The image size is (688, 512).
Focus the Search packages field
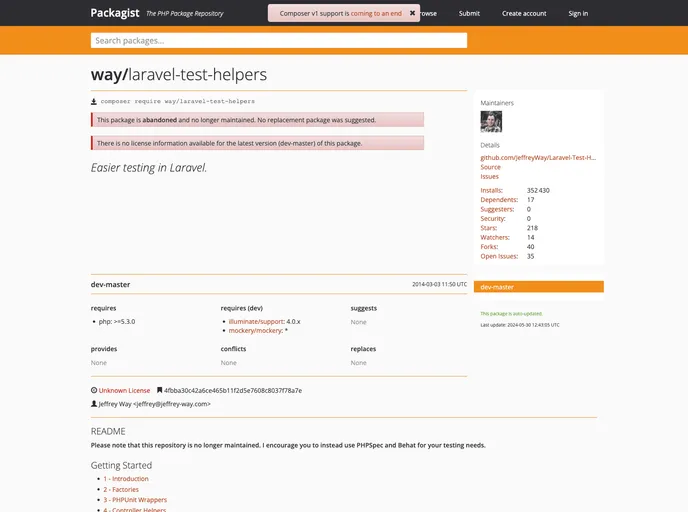(279, 40)
